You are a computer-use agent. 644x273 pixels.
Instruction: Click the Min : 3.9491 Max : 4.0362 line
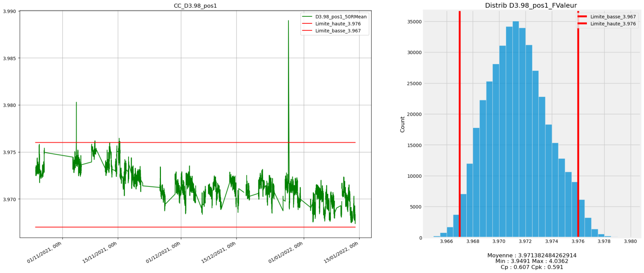pyautogui.click(x=532, y=261)
